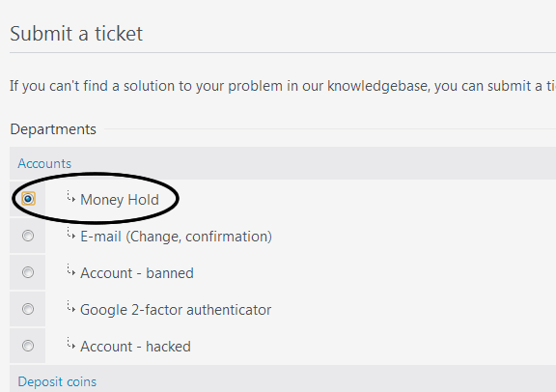Select the Money Hold radio button

(28, 199)
